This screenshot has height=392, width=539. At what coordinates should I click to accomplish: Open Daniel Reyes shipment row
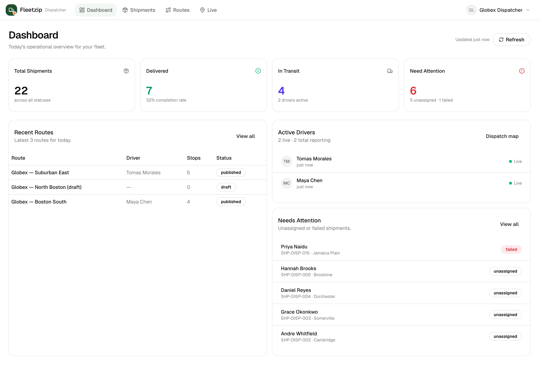[x=401, y=293]
